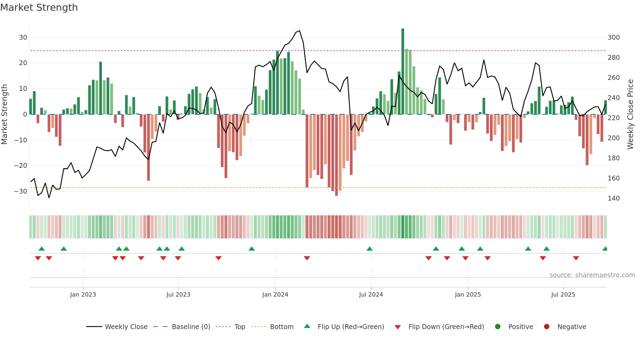
Task: Click the blue dashed Baseline line sample
Action: pos(160,327)
